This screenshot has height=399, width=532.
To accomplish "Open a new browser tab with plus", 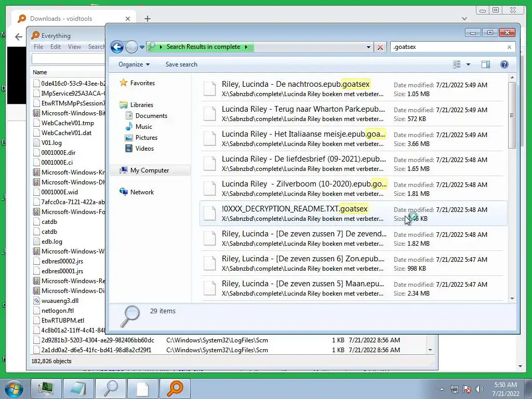I will (x=147, y=19).
